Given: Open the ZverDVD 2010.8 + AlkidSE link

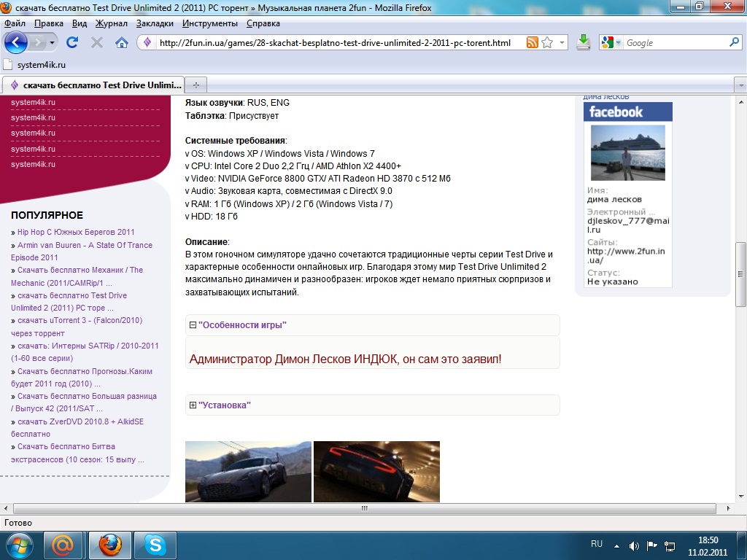Looking at the screenshot, I should coord(77,427).
